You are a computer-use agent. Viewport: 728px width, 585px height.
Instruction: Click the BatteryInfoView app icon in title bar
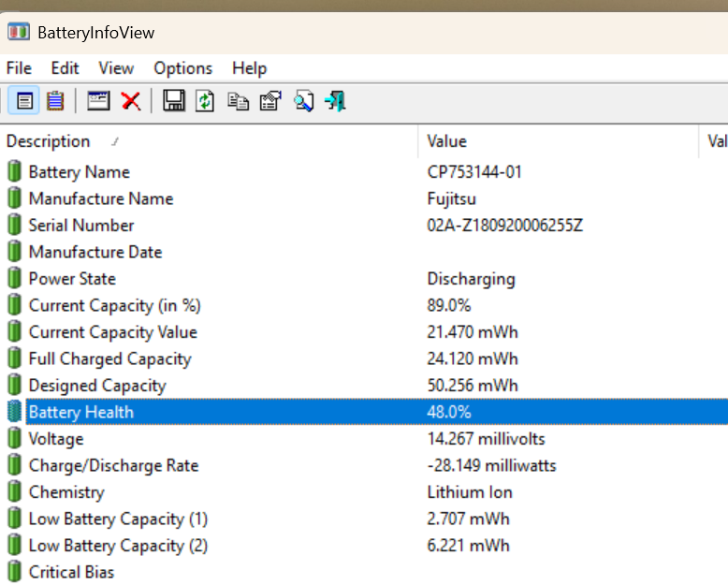click(19, 32)
